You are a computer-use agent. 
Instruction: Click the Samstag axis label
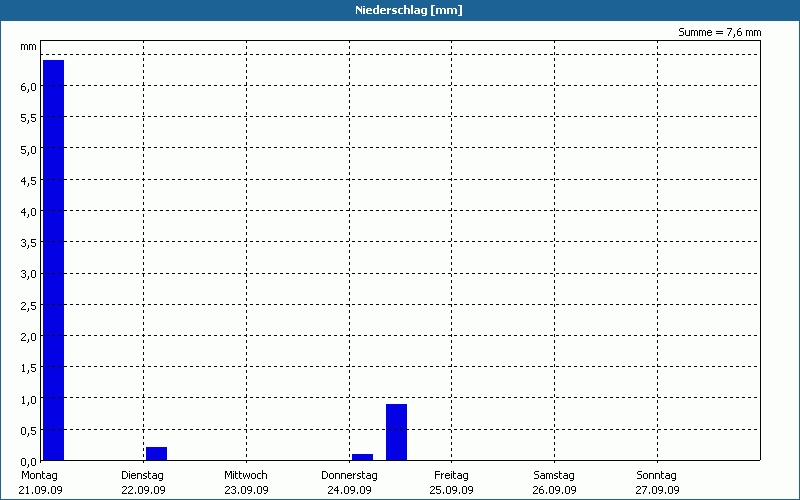point(554,475)
